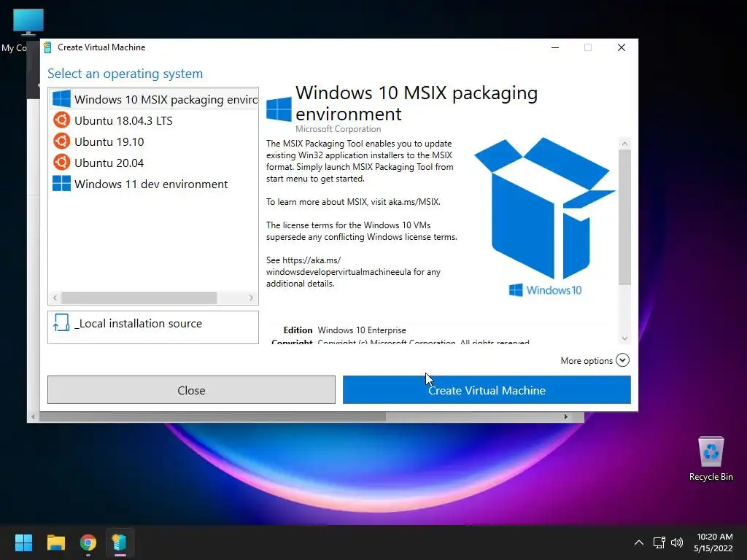Click the Windows 10 Enterprise edition value

pyautogui.click(x=362, y=330)
